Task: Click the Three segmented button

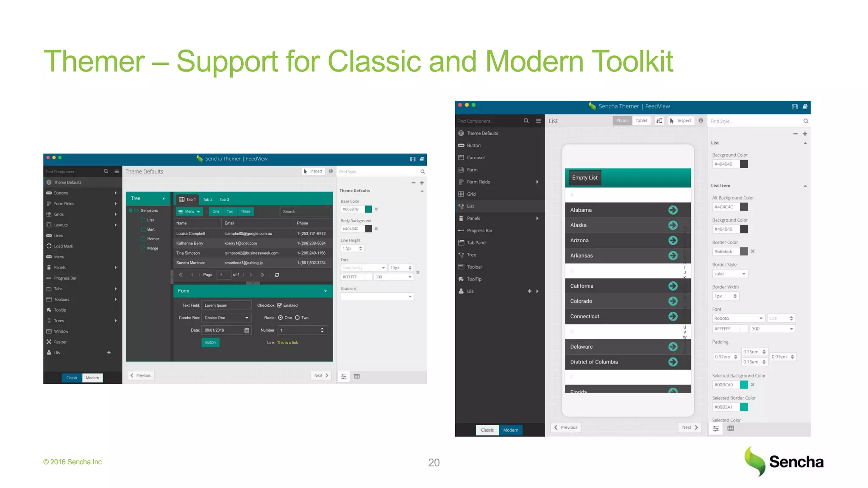Action: tap(245, 211)
